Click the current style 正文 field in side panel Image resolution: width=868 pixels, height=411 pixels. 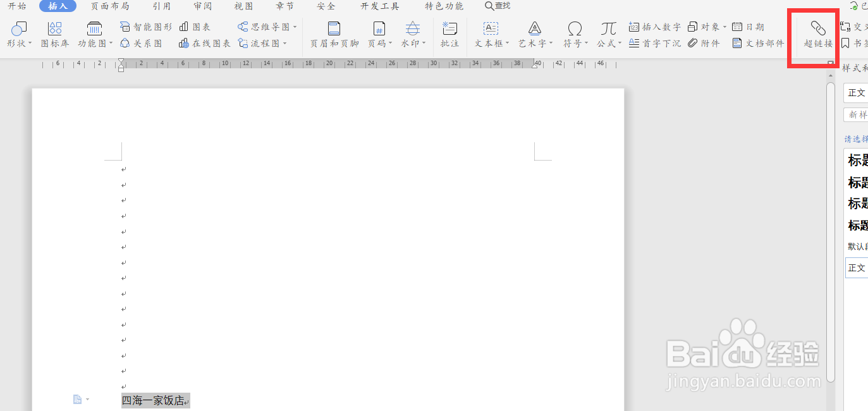(856, 93)
